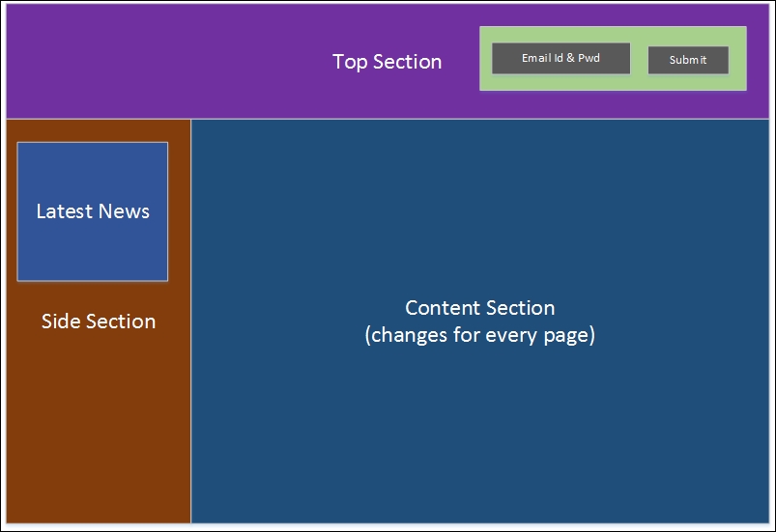Click the word 'Section' in brown side panel
Screen dimensions: 776x532
pyautogui.click(x=121, y=322)
